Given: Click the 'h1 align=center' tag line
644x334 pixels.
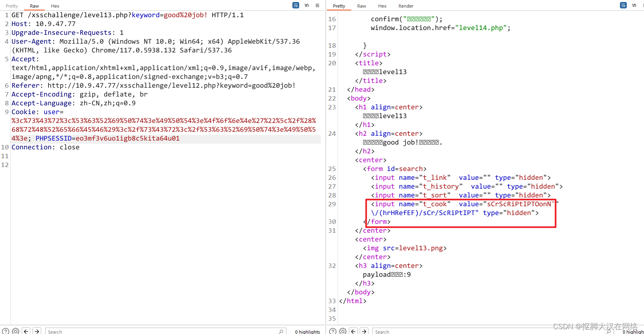Looking at the screenshot, I should [x=388, y=107].
